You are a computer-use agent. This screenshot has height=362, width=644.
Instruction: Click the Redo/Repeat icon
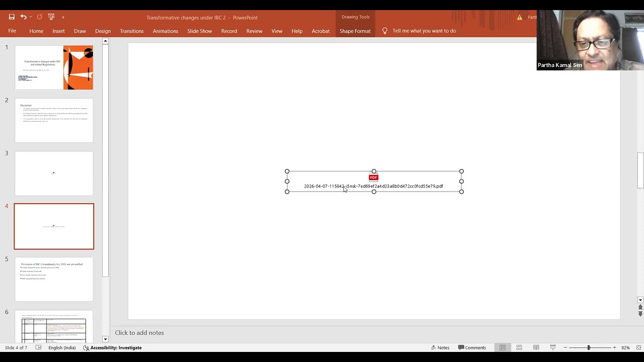click(x=40, y=17)
